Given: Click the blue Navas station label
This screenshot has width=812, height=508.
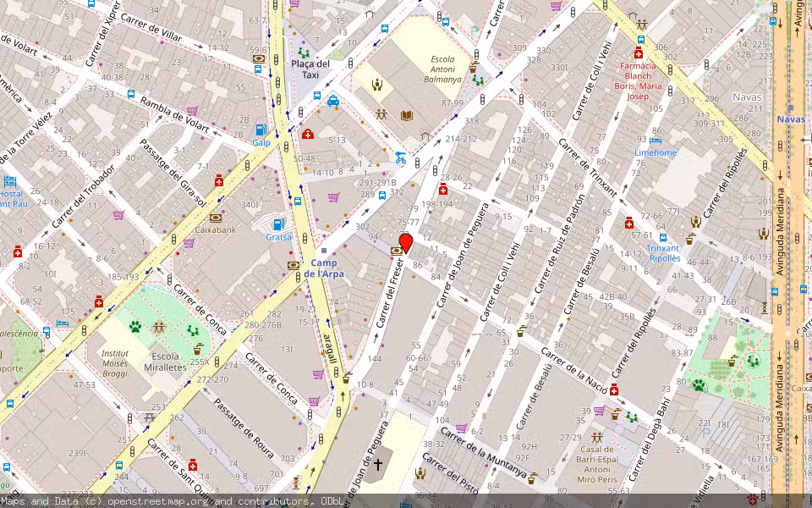Looking at the screenshot, I should [x=791, y=119].
